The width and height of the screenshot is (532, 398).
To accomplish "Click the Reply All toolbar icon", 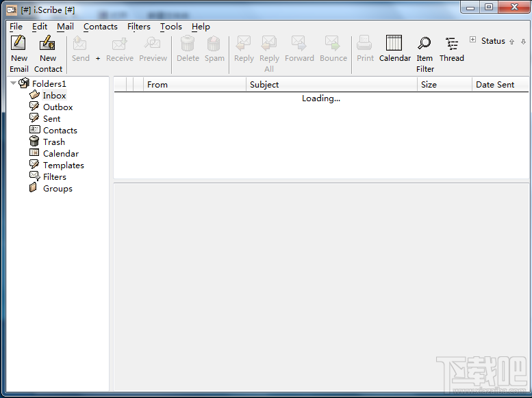I will (268, 43).
